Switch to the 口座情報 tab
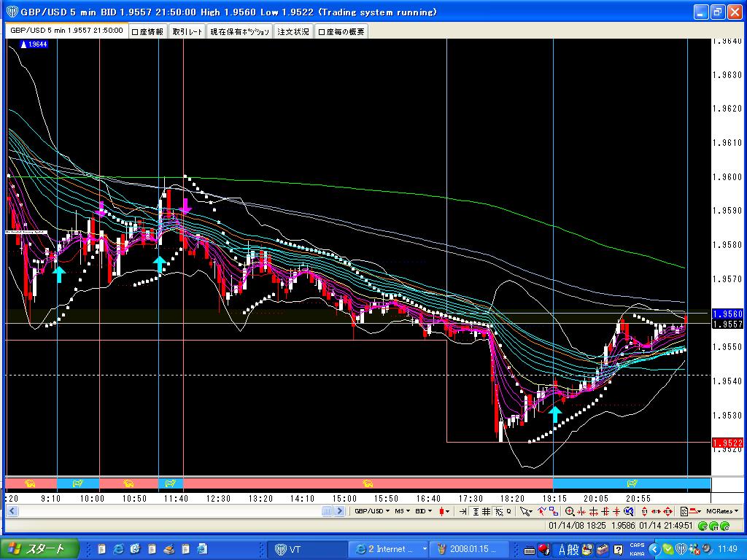This screenshot has width=747, height=560. [x=147, y=31]
